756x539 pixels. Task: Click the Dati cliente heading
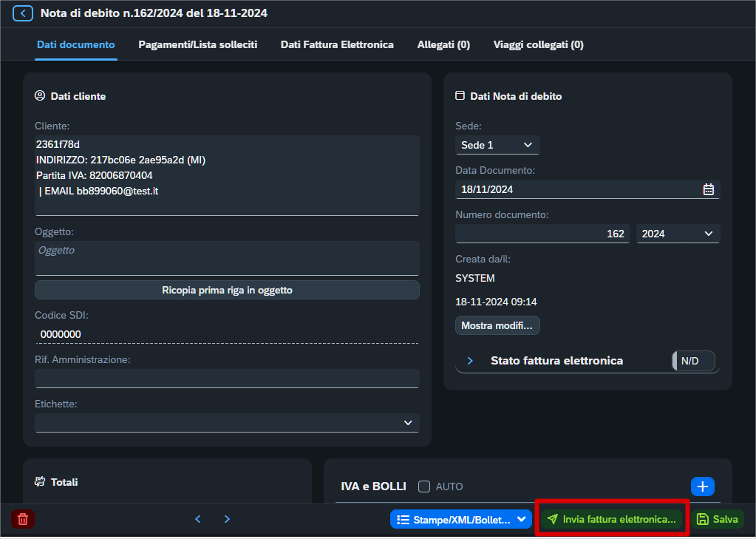78,96
